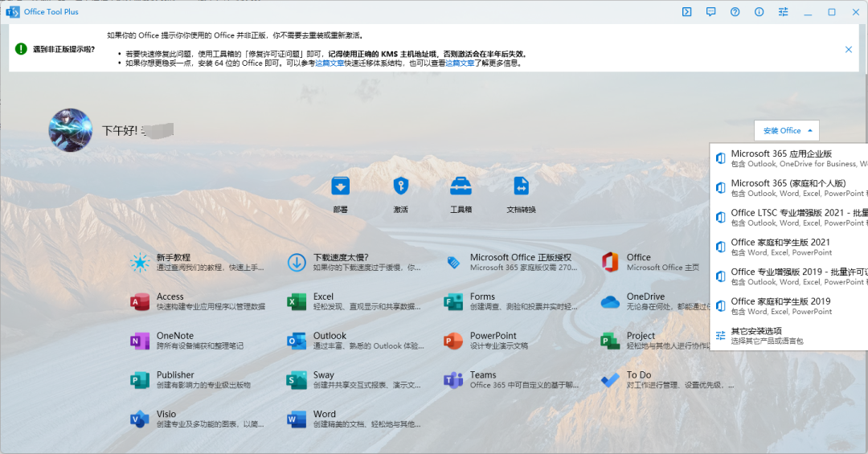Click the 下午好! greeting text

120,131
